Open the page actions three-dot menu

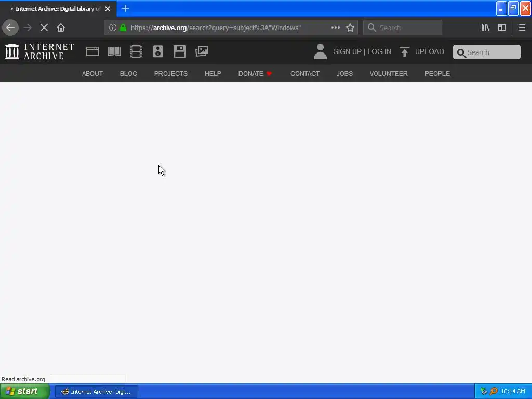pyautogui.click(x=336, y=28)
